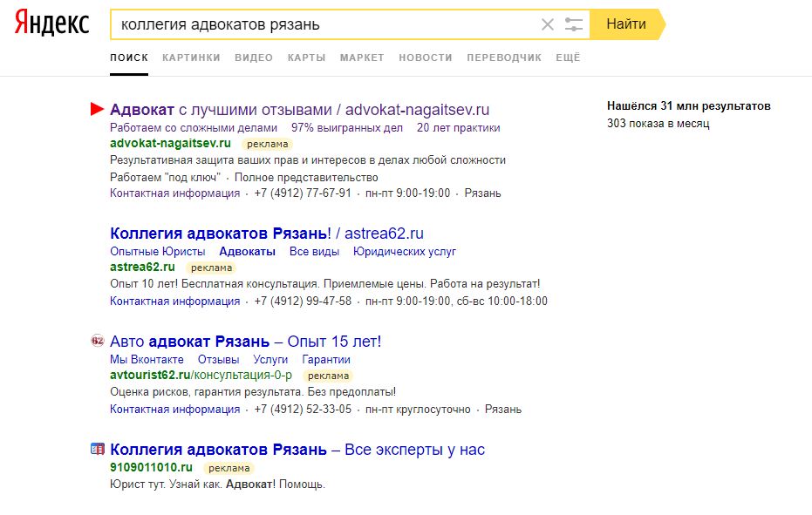The width and height of the screenshot is (812, 515).
Task: Click the 'Опыт 10 лет! Бесплатная консультация' snippet
Action: pyautogui.click(x=324, y=284)
